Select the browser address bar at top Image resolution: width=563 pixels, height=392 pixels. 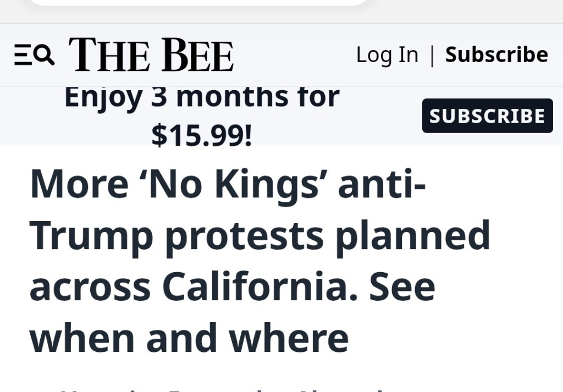(198, 2)
